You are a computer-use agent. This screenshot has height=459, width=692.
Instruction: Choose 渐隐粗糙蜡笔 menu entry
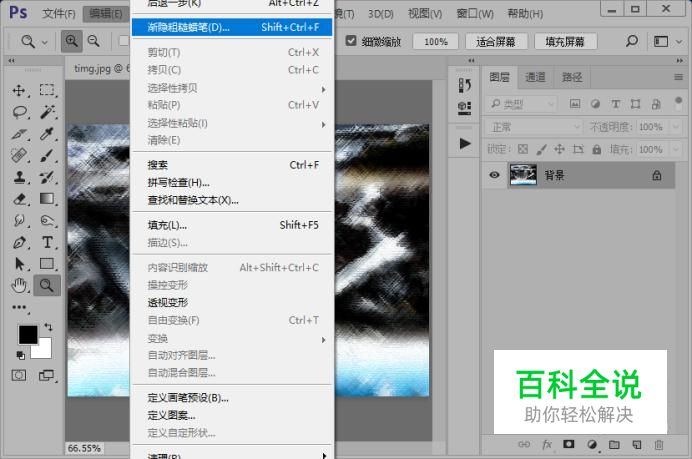(232, 27)
